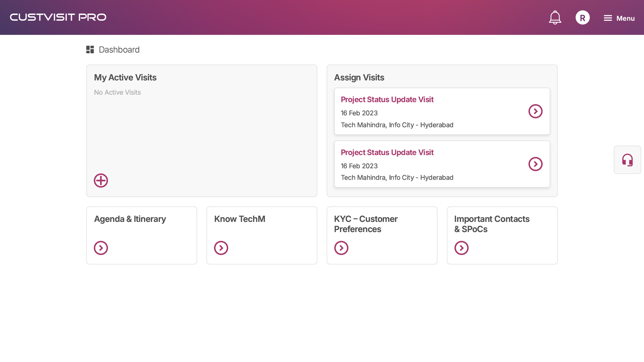The width and height of the screenshot is (644, 362).
Task: Open Agenda & Itinerary via arrow icon
Action: 101,248
